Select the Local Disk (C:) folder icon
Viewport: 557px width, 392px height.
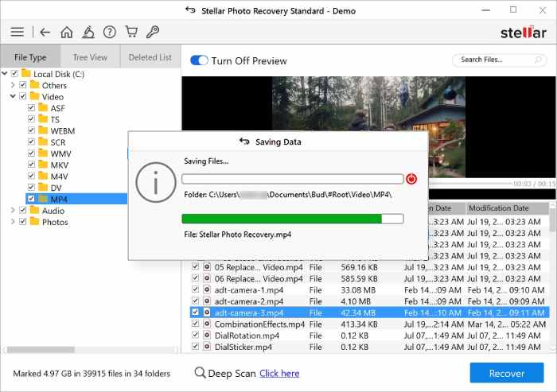click(x=26, y=73)
